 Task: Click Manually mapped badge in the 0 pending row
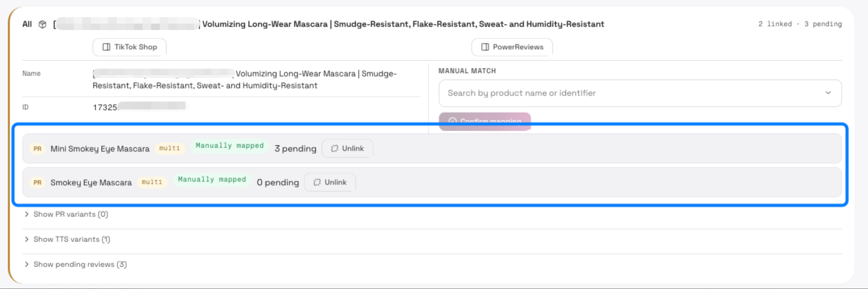(x=212, y=180)
